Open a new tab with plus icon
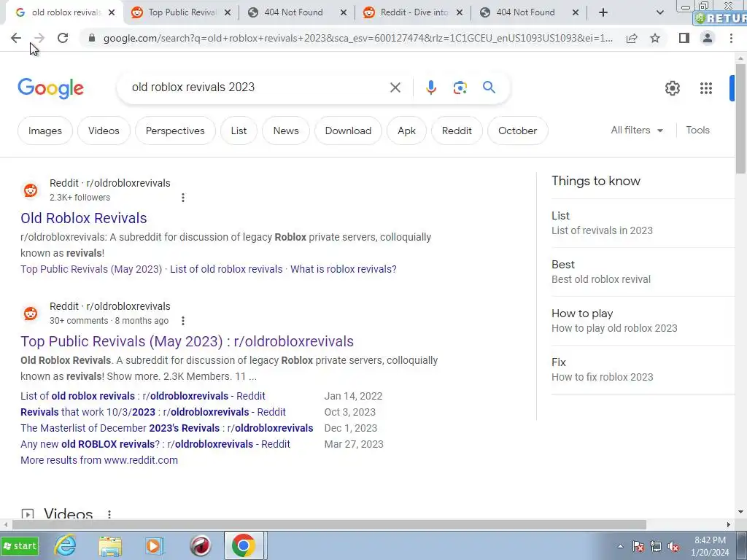The height and width of the screenshot is (560, 747). tap(603, 12)
